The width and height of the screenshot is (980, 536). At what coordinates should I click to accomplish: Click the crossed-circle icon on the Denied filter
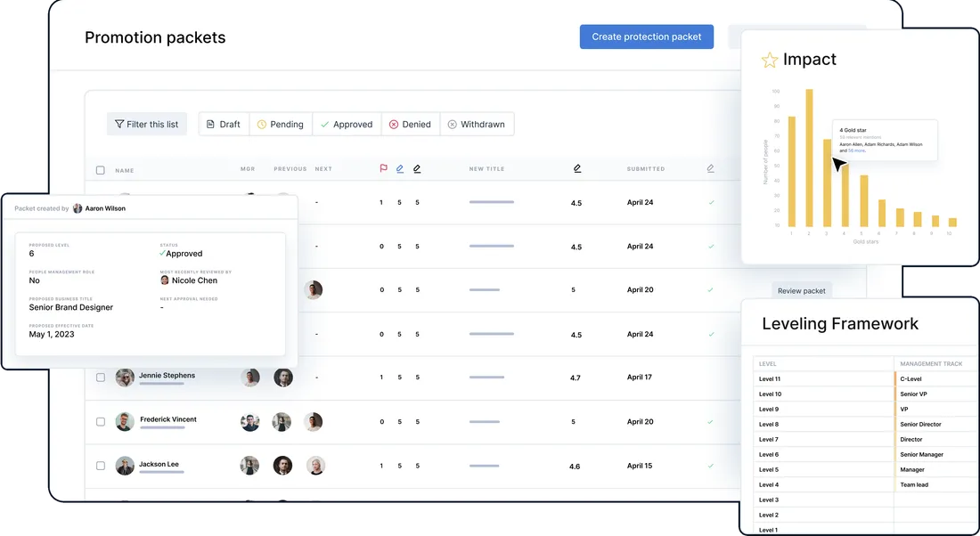tap(393, 124)
